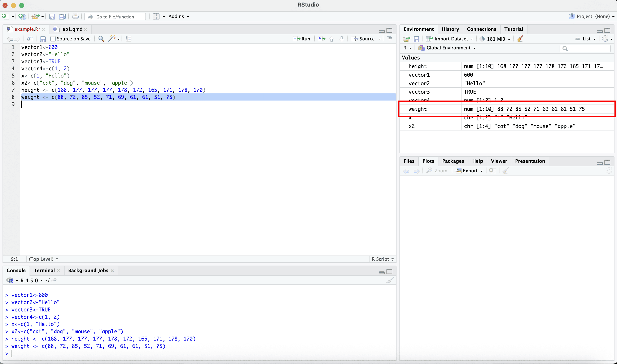
Task: Click the find/replace magnifier icon in editor
Action: point(101,39)
